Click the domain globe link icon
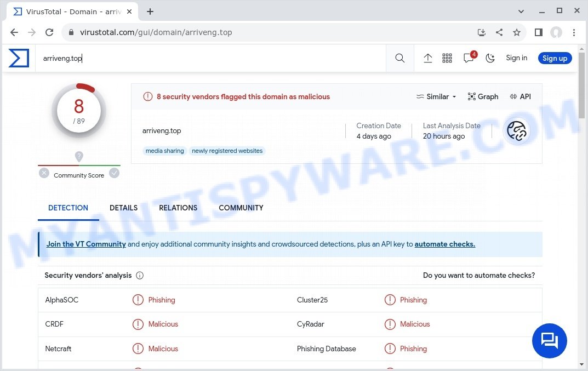 click(x=516, y=130)
